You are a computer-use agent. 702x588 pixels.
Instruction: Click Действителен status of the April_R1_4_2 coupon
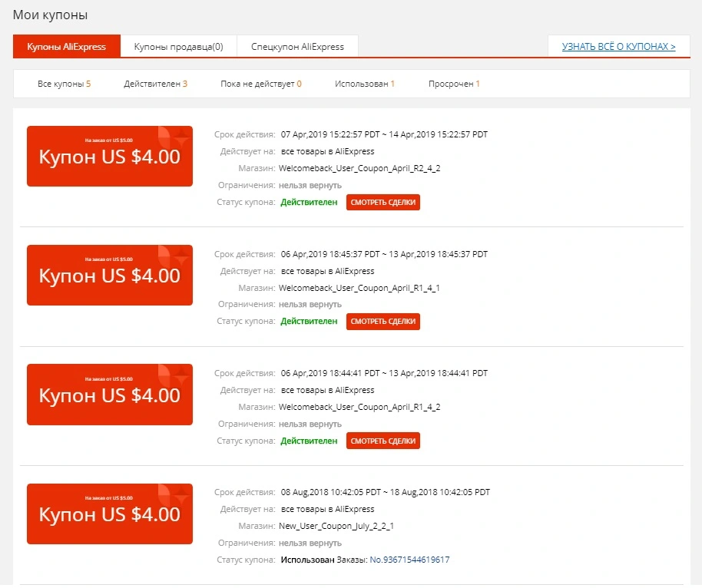tap(309, 441)
